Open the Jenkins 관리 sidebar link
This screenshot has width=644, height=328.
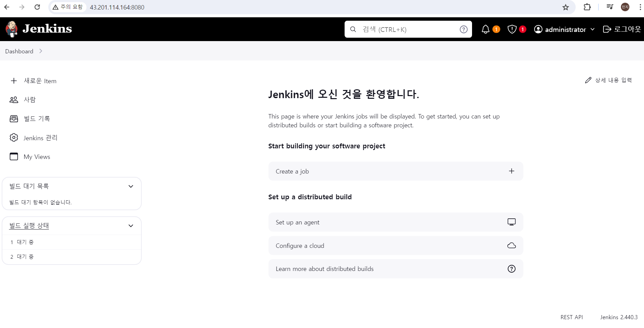coord(40,138)
